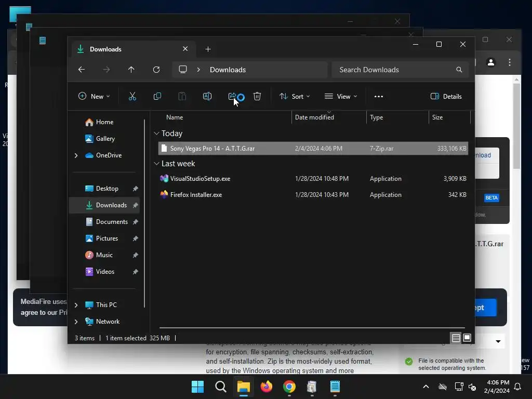
Task: Unpin Desktop from Quick access
Action: pyautogui.click(x=136, y=189)
